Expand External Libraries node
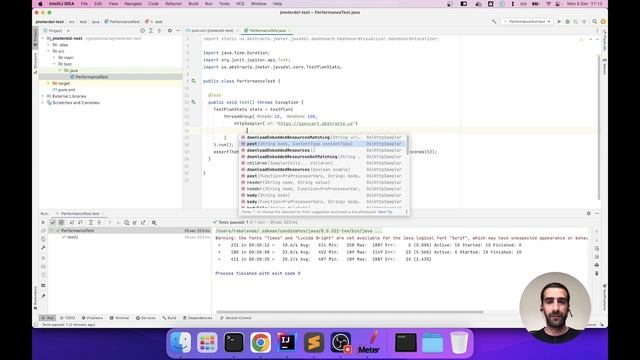Viewport: 640px width, 360px height. (43, 96)
